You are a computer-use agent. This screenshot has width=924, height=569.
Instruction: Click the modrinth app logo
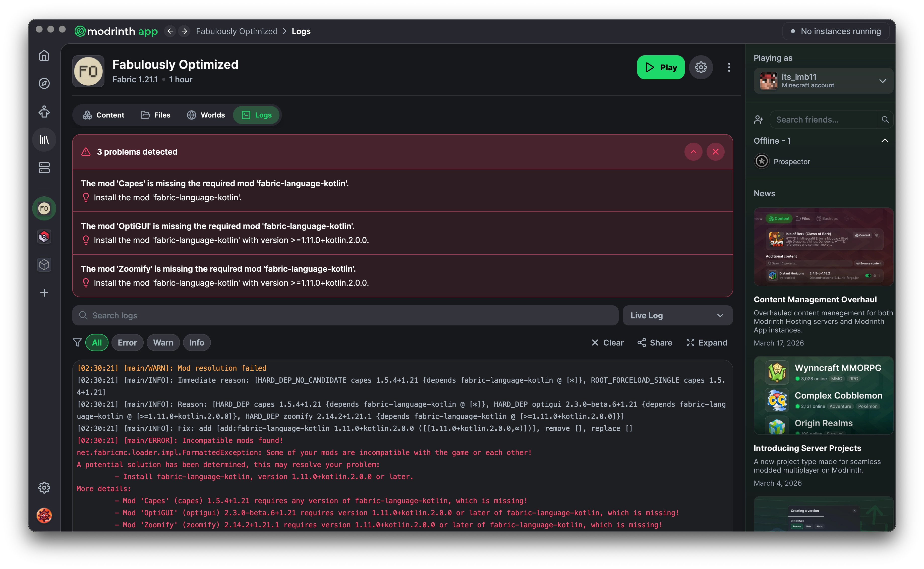click(x=116, y=31)
